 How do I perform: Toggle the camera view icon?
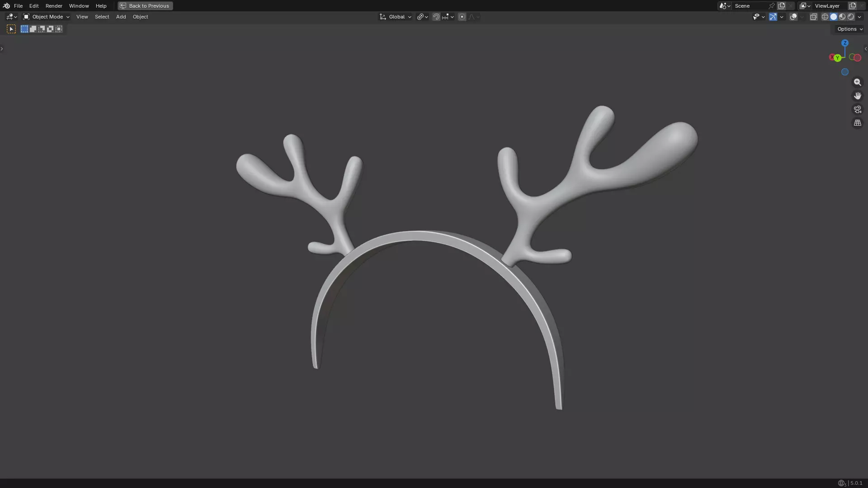coord(857,109)
